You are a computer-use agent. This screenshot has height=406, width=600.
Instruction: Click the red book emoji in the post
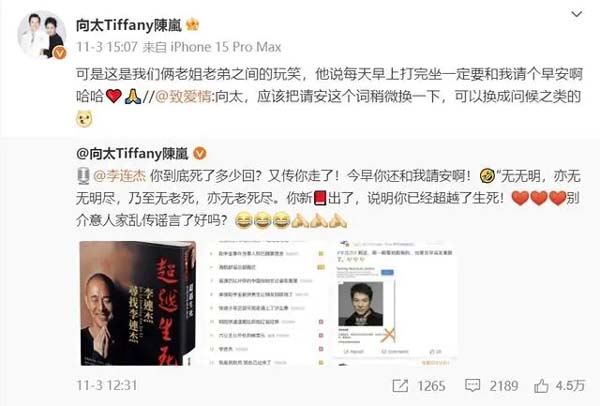point(320,199)
